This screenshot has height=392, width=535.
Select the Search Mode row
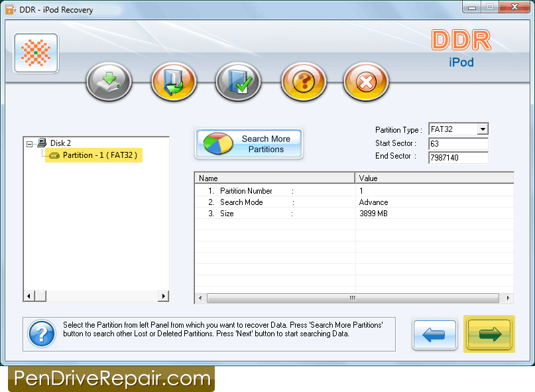point(354,202)
